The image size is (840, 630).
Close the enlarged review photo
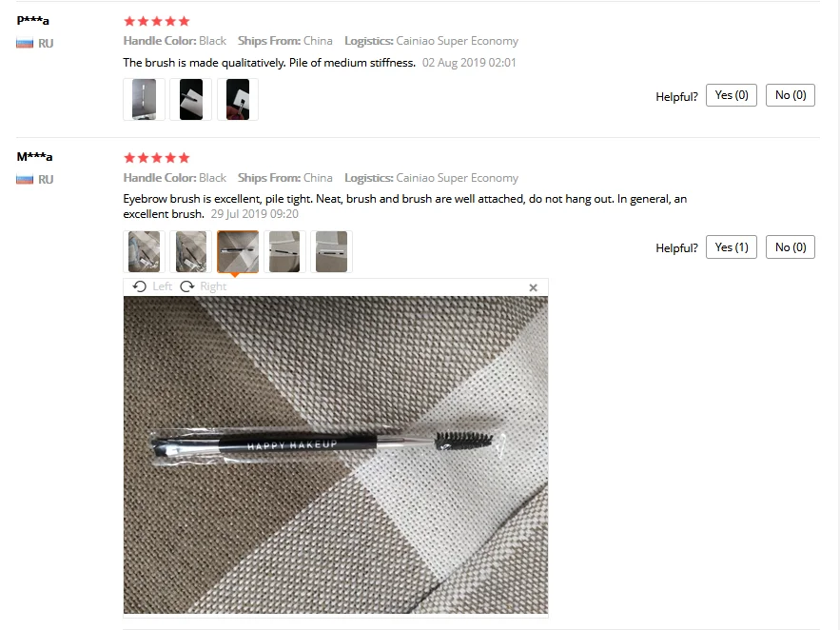tap(533, 287)
